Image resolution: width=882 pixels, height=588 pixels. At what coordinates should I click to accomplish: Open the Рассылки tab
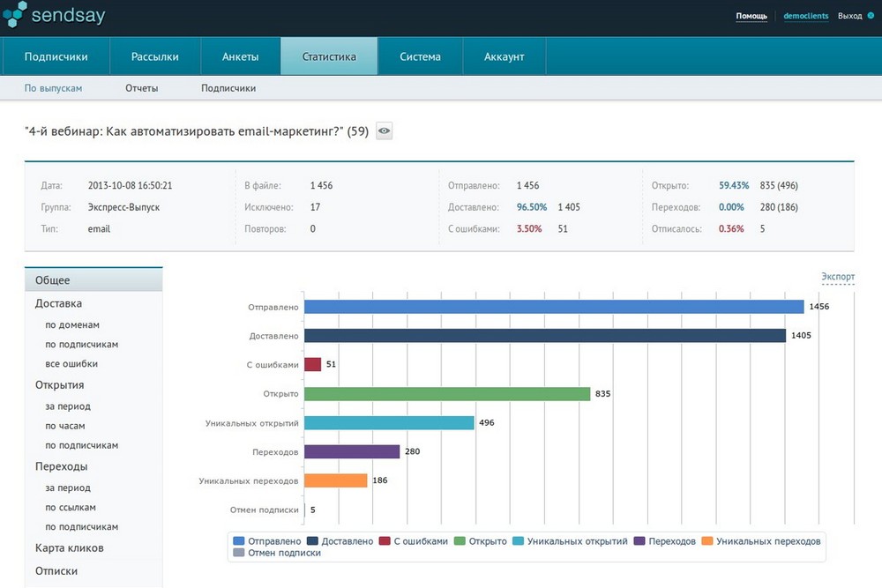(154, 56)
